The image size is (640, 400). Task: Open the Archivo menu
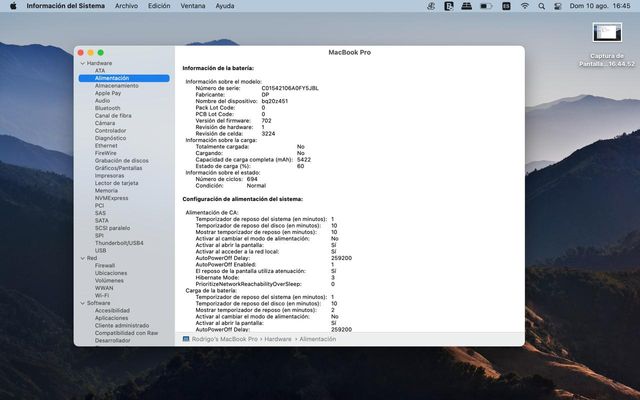coord(126,6)
